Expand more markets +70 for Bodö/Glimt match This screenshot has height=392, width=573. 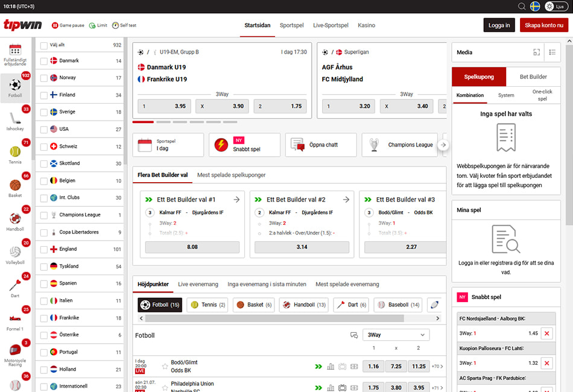click(x=437, y=367)
